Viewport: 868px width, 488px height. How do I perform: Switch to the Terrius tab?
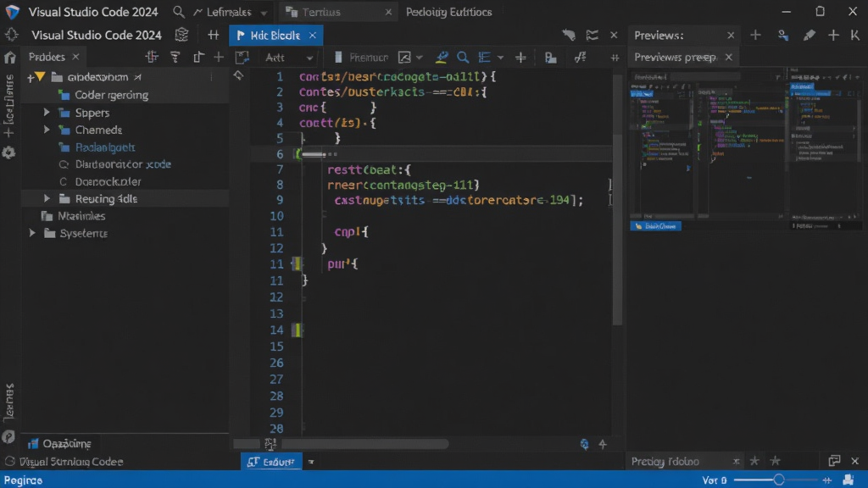[x=321, y=12]
